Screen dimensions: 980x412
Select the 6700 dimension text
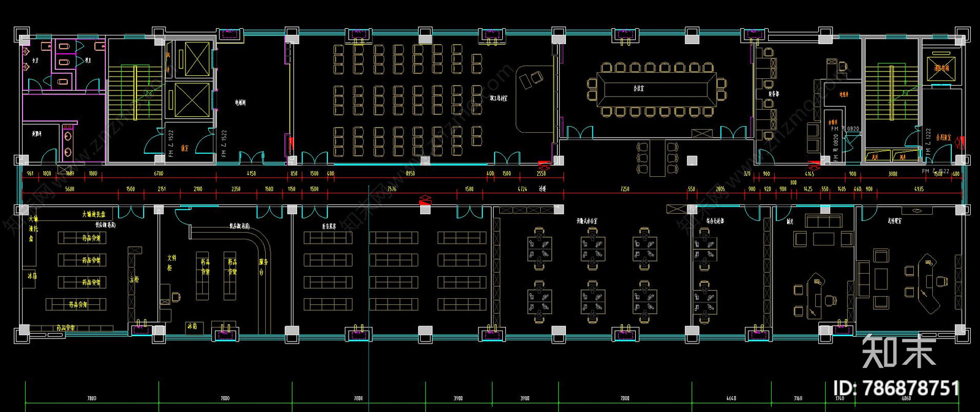pos(159,174)
